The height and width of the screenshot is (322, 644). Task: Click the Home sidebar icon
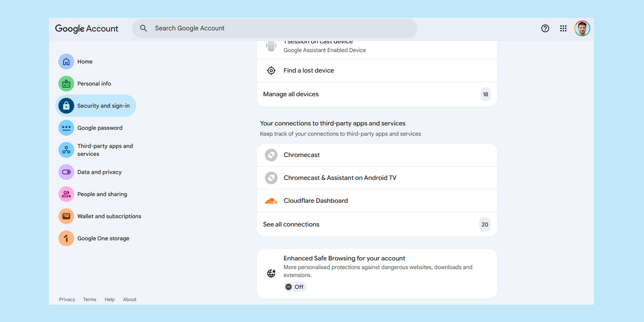pyautogui.click(x=66, y=62)
